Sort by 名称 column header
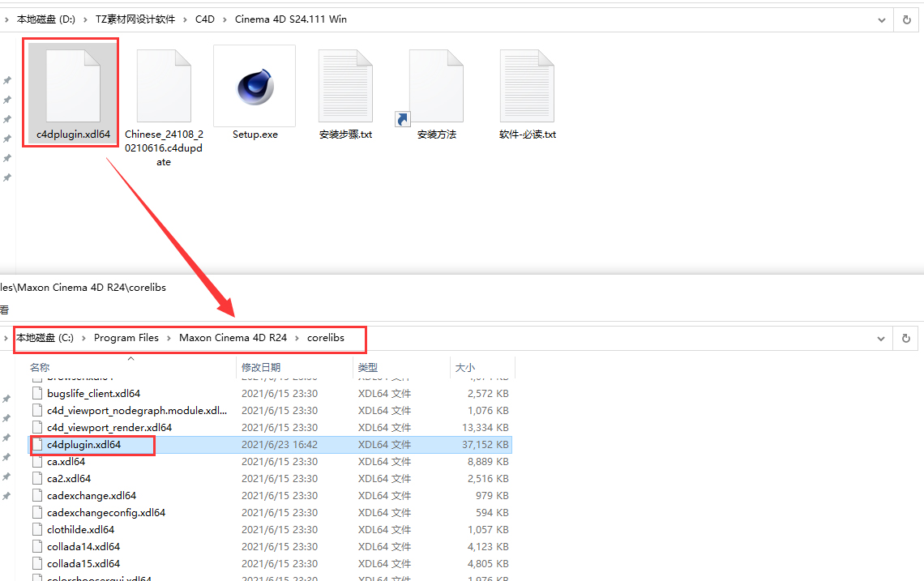The width and height of the screenshot is (924, 581). click(x=40, y=367)
